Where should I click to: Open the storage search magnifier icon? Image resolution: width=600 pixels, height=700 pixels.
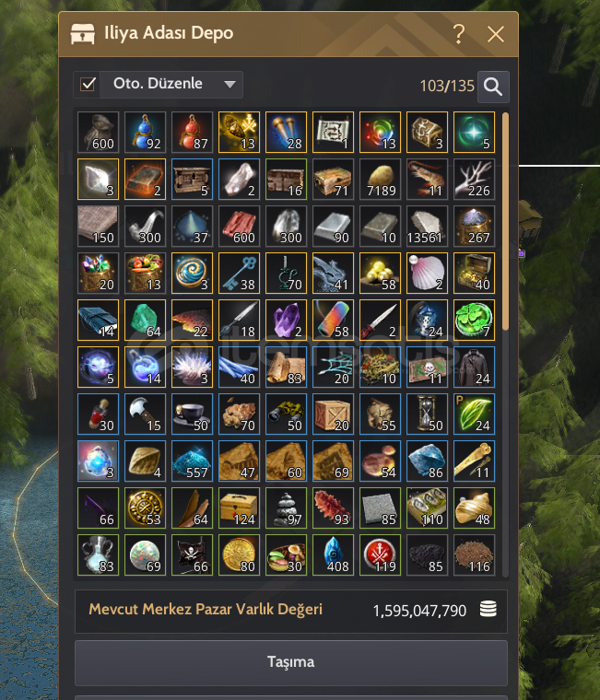(493, 87)
